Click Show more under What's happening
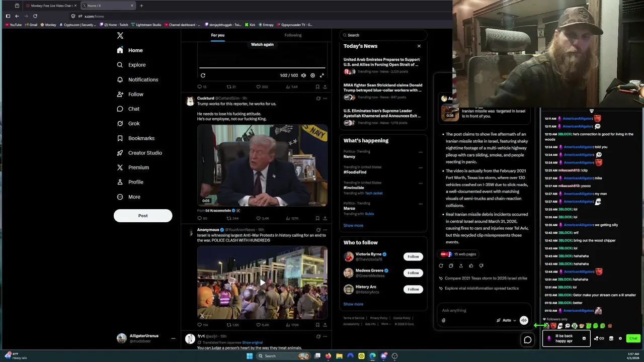This screenshot has height=362, width=644. click(x=353, y=225)
